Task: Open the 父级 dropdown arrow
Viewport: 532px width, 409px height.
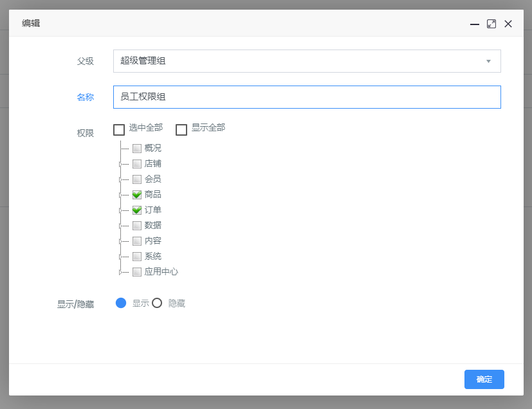Action: 488,61
